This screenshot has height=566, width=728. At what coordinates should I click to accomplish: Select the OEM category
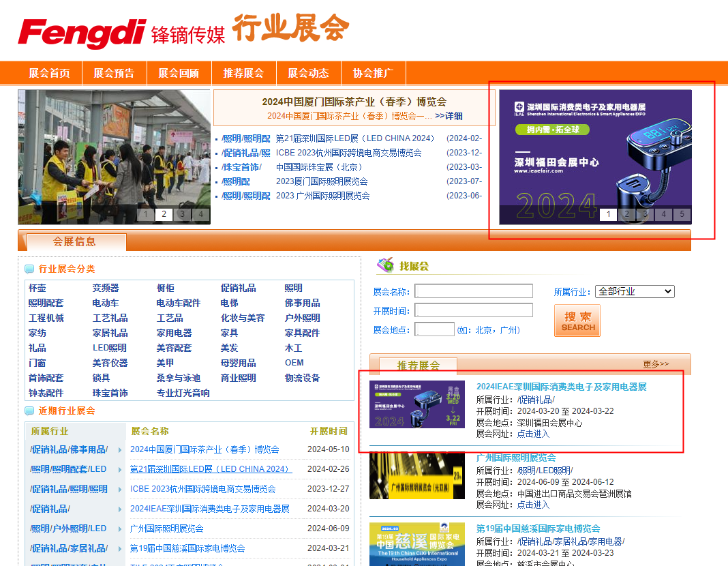click(x=294, y=363)
